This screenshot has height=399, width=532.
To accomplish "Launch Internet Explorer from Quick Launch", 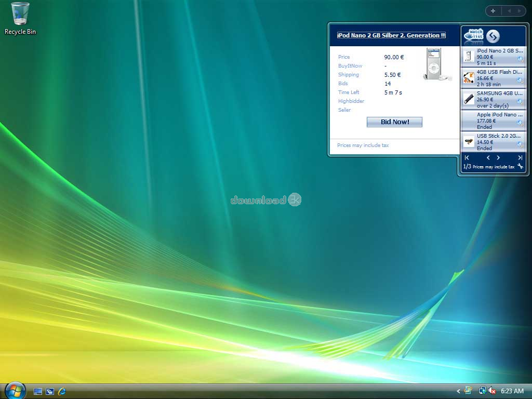I will point(62,391).
